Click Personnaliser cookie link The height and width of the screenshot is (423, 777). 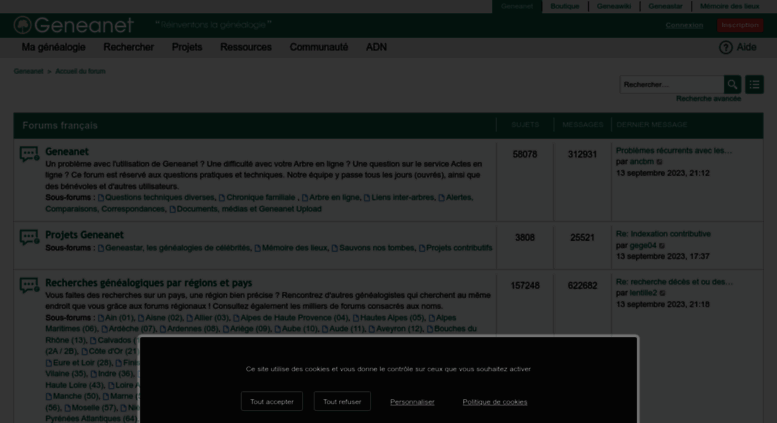(412, 402)
